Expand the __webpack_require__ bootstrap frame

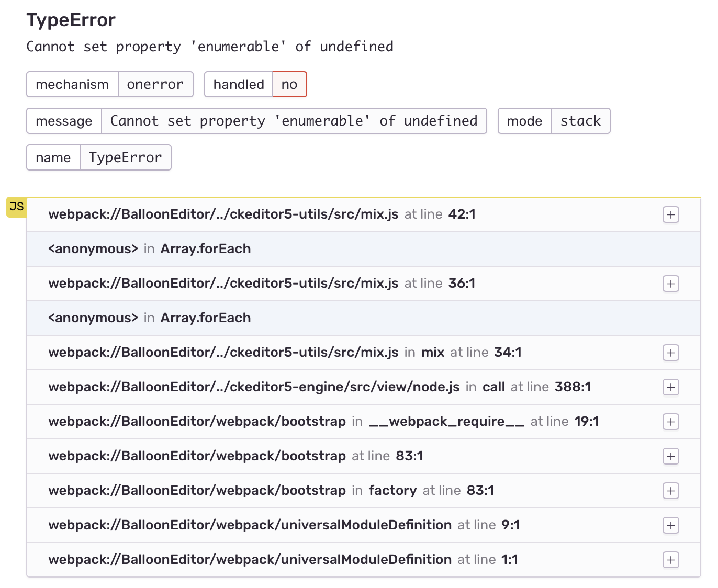tap(670, 422)
